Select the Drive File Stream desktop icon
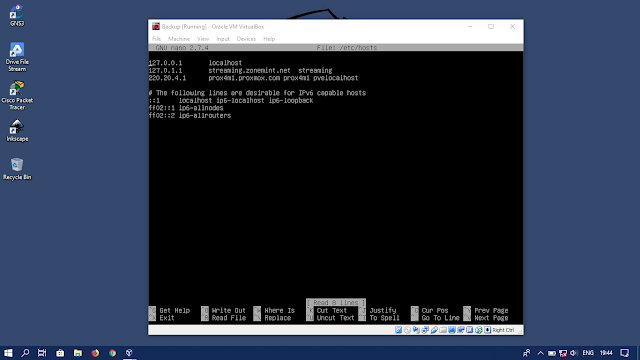Viewport: 640px width, 360px height. click(x=17, y=57)
